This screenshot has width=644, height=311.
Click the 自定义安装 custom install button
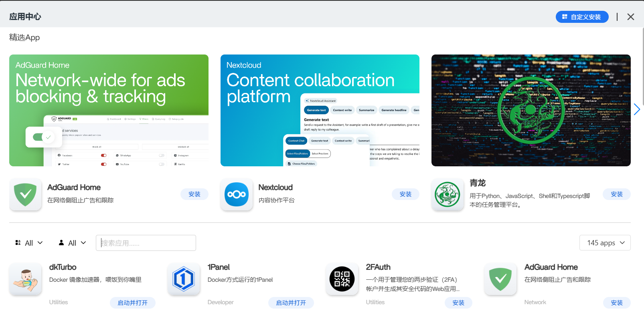(582, 17)
